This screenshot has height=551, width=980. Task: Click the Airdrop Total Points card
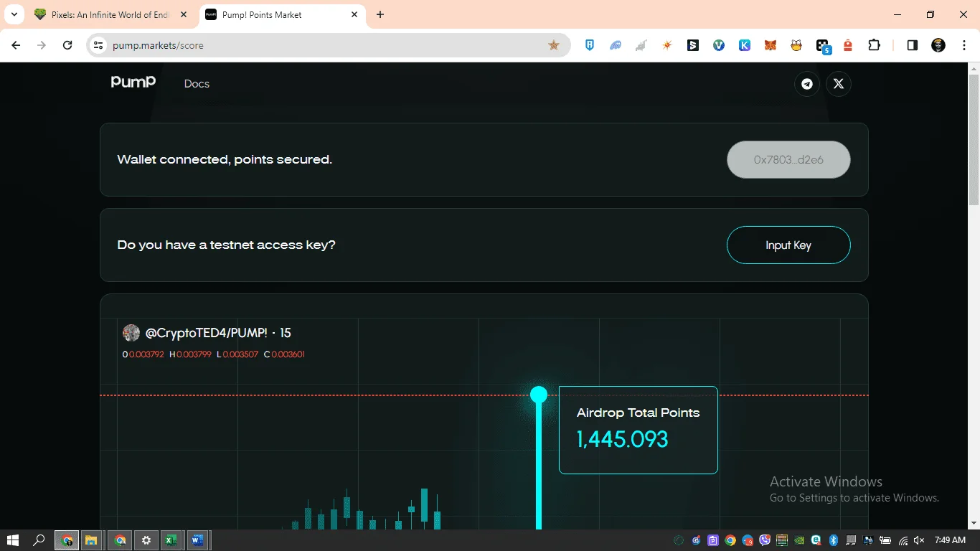click(639, 430)
